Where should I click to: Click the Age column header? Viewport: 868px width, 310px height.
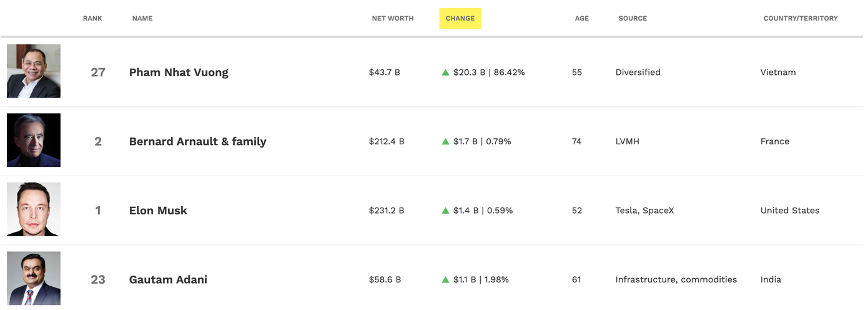(582, 18)
